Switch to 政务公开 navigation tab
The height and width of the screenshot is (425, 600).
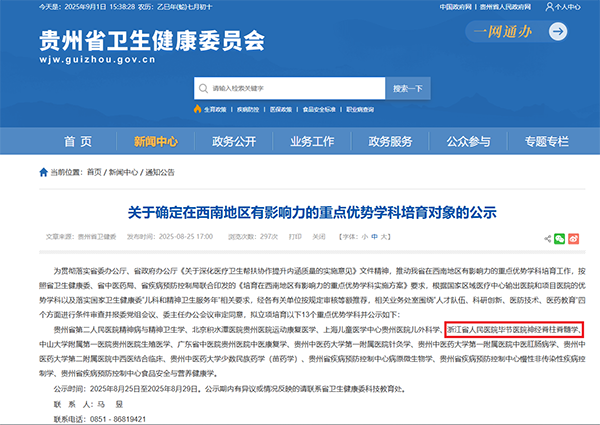click(236, 141)
